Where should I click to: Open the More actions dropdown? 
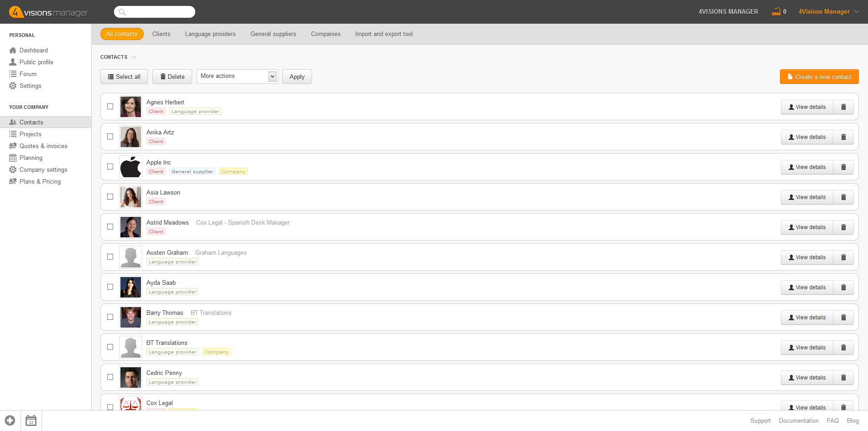(237, 77)
